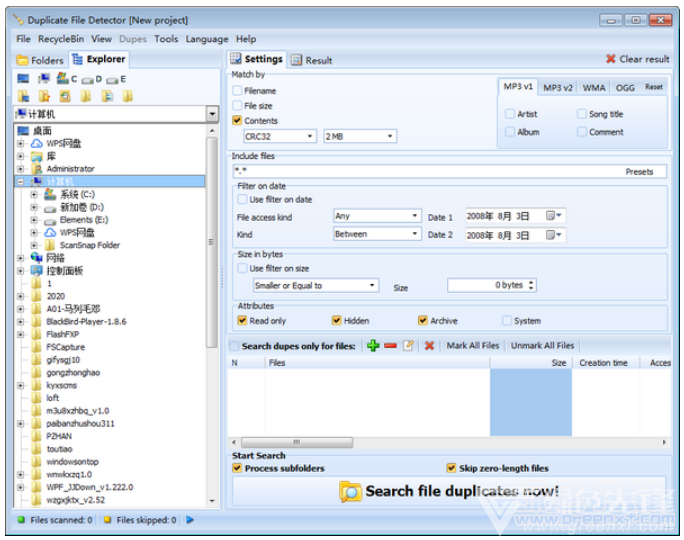Click the red X delete list icon

point(429,345)
